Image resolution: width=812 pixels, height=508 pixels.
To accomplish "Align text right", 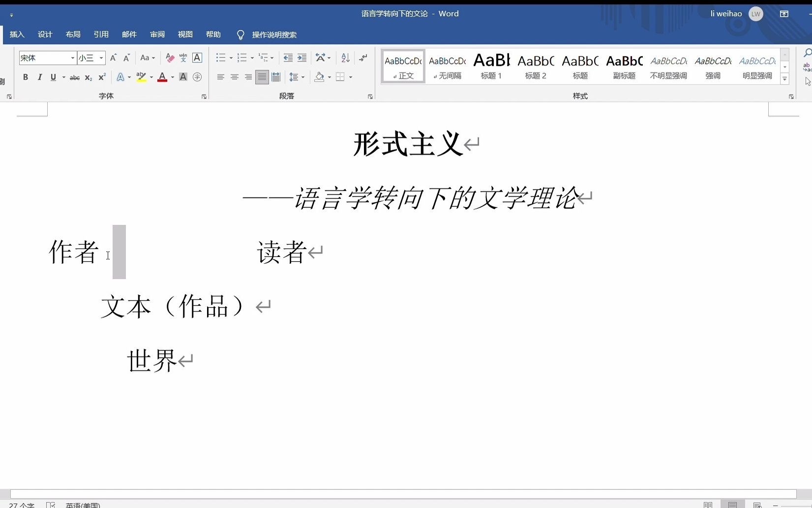I will click(x=248, y=77).
